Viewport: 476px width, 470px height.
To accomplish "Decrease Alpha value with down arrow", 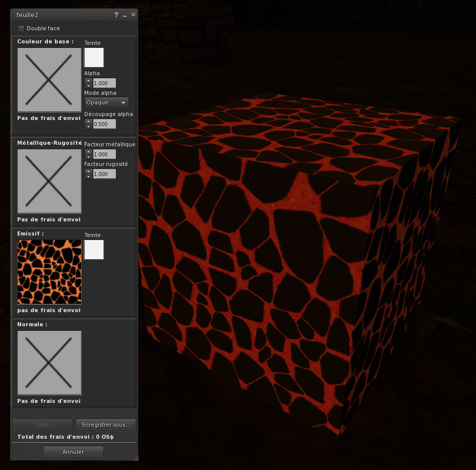I will point(88,86).
